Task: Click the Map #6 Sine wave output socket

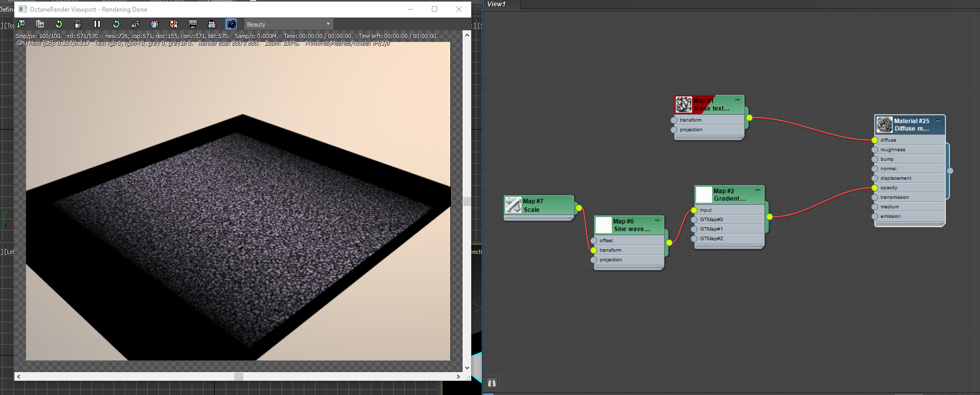Action: [669, 243]
